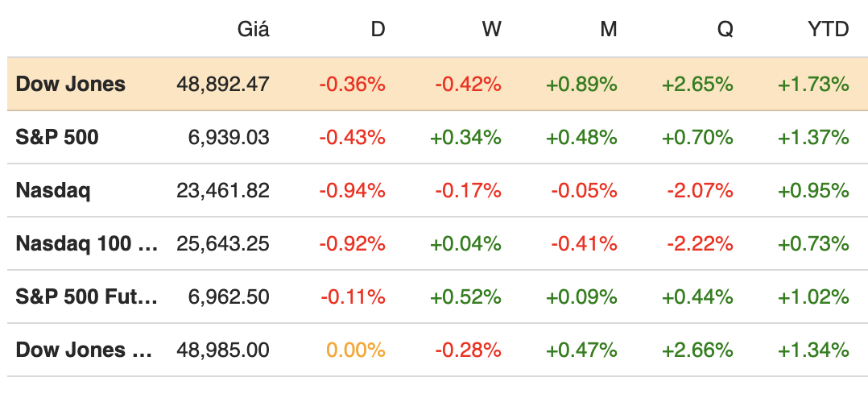Screen dimensions: 868x398
Task: Click the YTD column header
Action: point(829,30)
